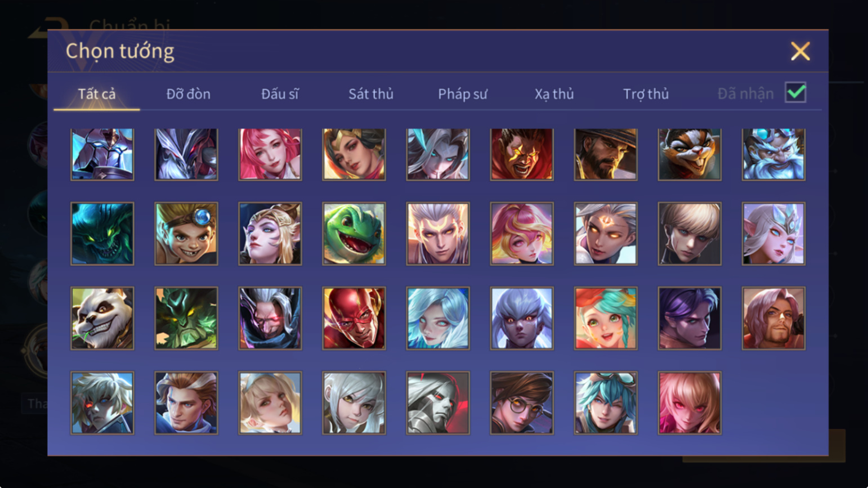Close the Chọn tướng dialog
This screenshot has width=868, height=488.
coord(800,51)
